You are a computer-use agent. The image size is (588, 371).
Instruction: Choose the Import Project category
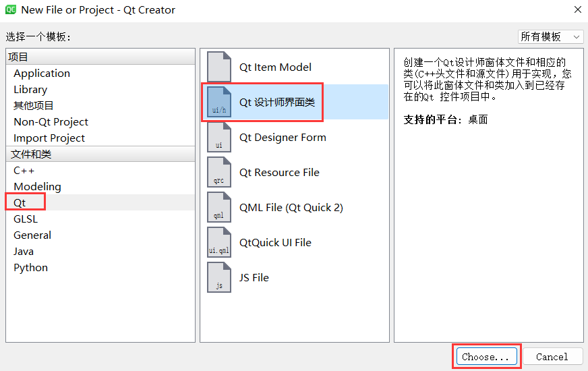tap(49, 138)
